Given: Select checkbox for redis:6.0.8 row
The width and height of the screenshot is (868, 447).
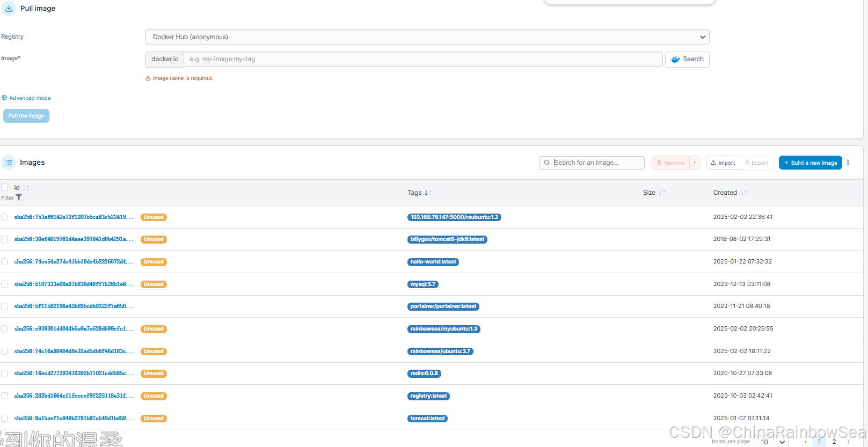Looking at the screenshot, I should tap(4, 373).
